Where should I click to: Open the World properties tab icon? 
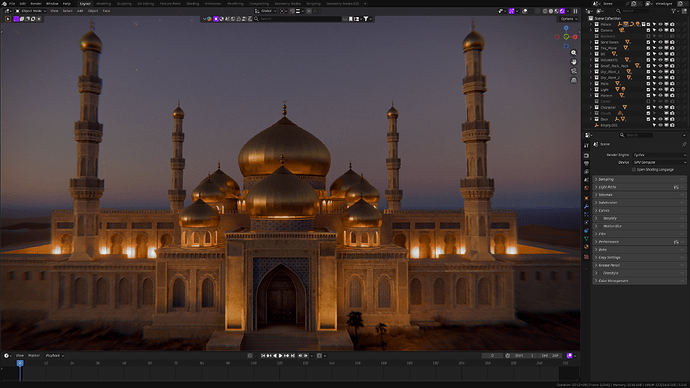point(586,188)
